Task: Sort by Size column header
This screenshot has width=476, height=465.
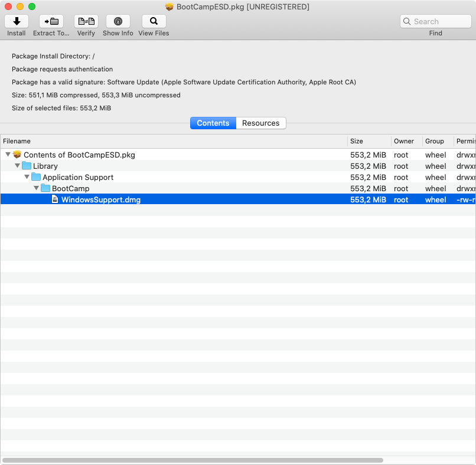Action: coord(369,142)
